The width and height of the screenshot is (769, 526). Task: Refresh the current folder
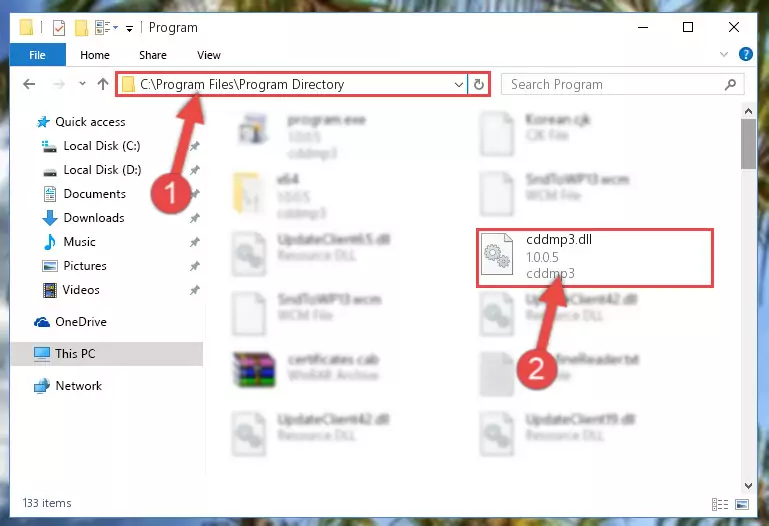click(x=479, y=84)
